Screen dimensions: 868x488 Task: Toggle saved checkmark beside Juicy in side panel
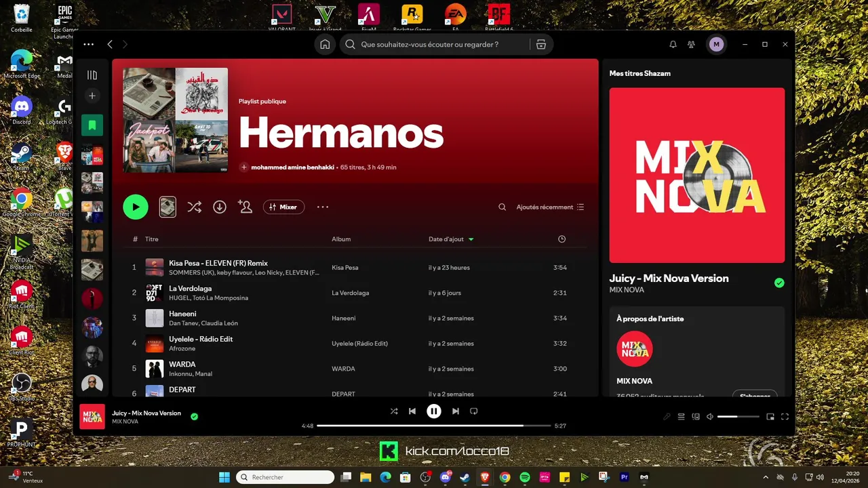click(x=779, y=283)
